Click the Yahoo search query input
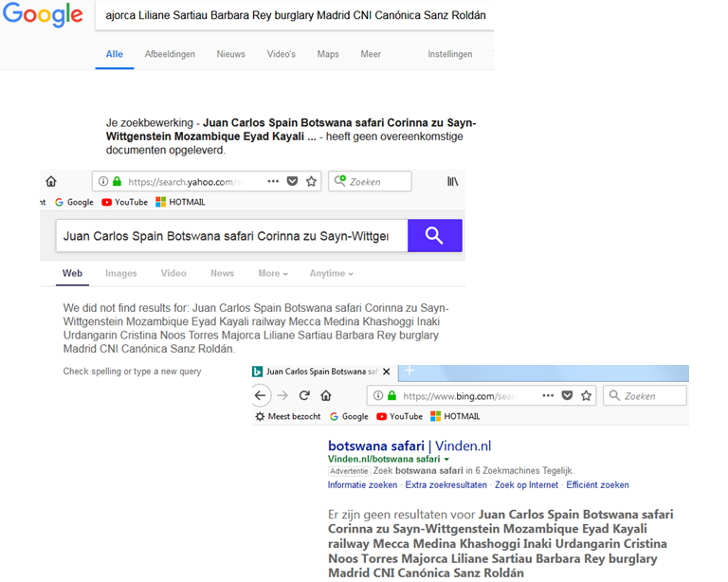728x582 pixels. tap(231, 236)
